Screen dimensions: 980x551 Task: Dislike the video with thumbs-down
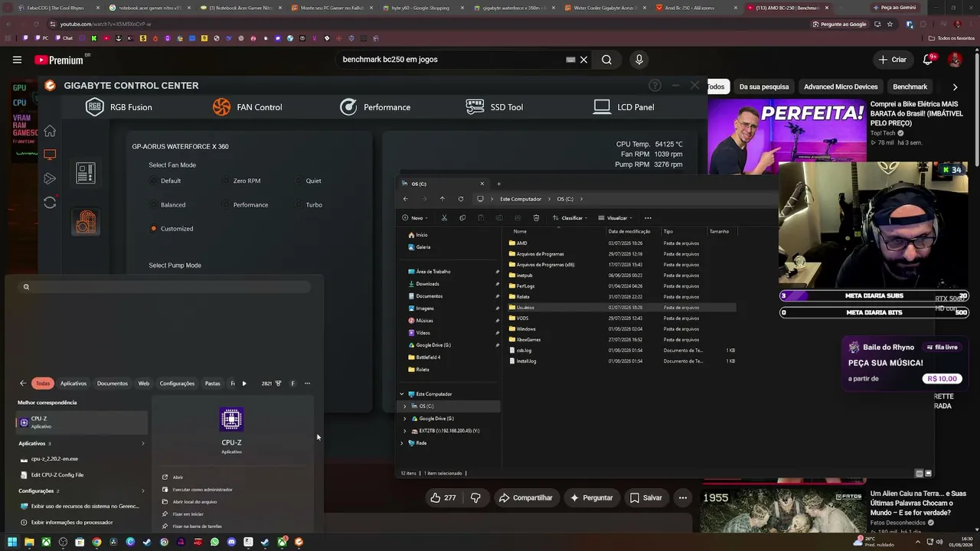pyautogui.click(x=475, y=497)
